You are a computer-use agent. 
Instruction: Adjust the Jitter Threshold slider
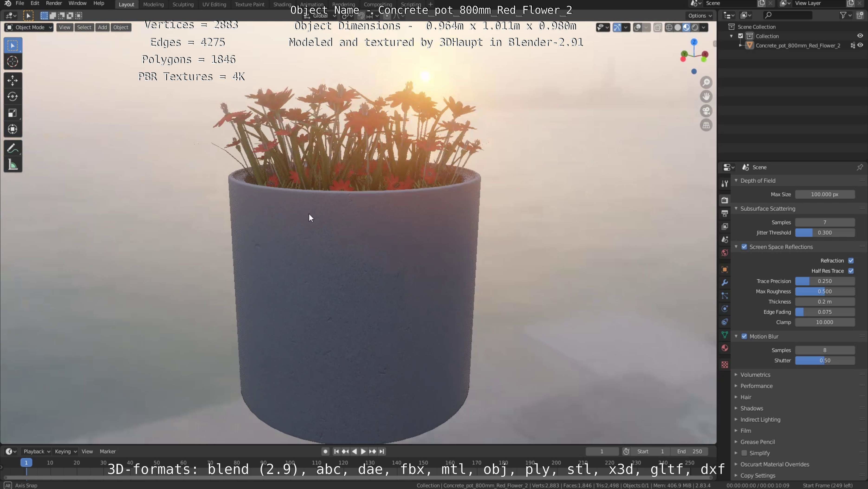[x=825, y=233]
